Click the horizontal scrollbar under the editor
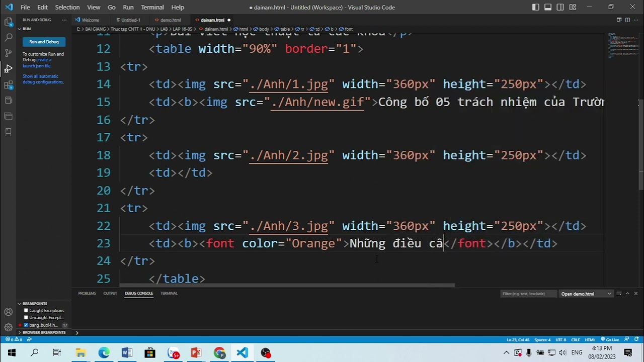Image resolution: width=644 pixels, height=362 pixels. tap(288, 285)
